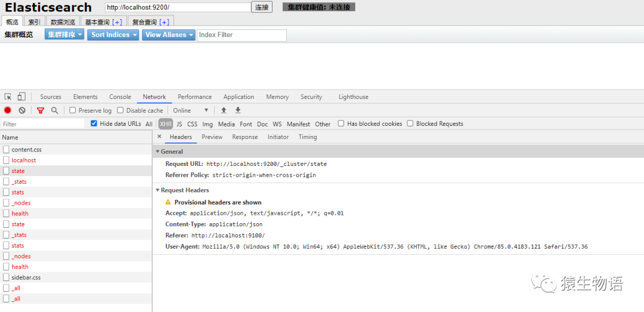Open the View Aliases dropdown

point(169,35)
